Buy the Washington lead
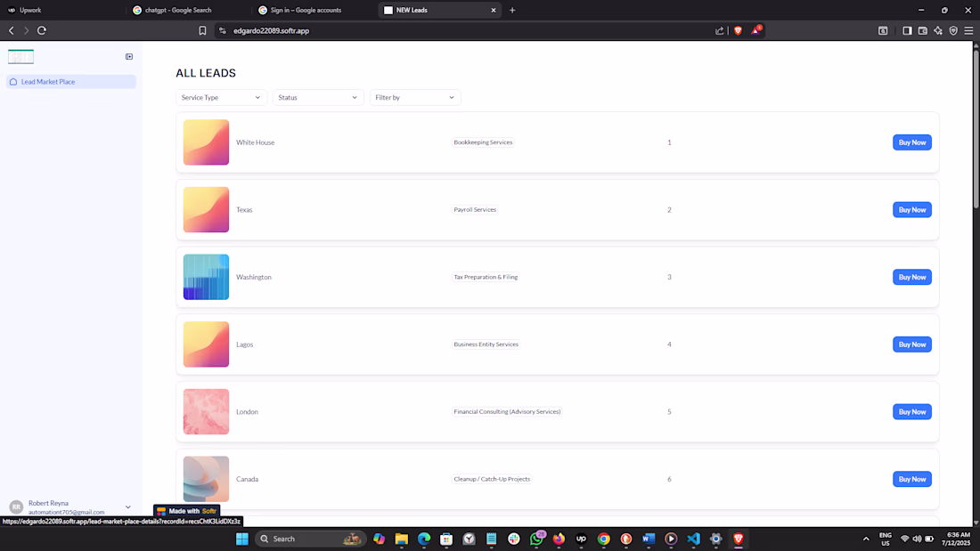The image size is (980, 551). (912, 278)
